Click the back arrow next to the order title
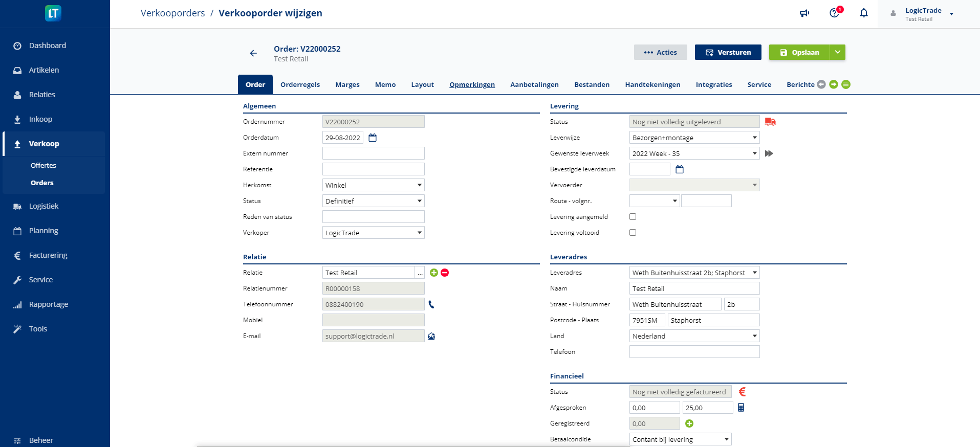Screen dimensions: 980x447 click(x=253, y=53)
